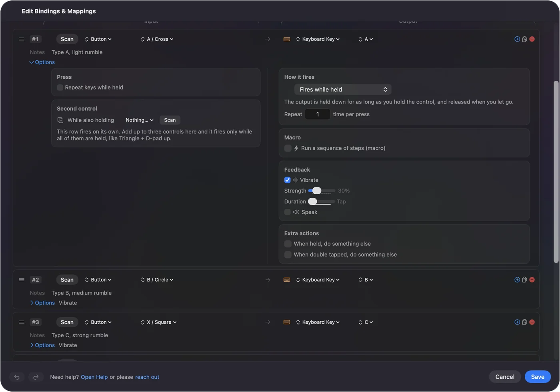
Task: Copy the X / Square binding
Action: 524,322
